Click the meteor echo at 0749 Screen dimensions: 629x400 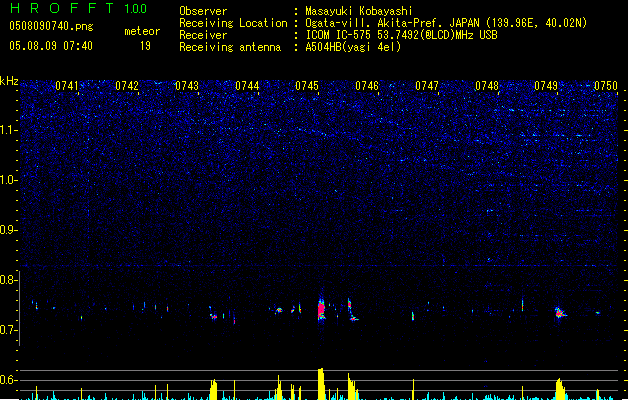[x=560, y=313]
